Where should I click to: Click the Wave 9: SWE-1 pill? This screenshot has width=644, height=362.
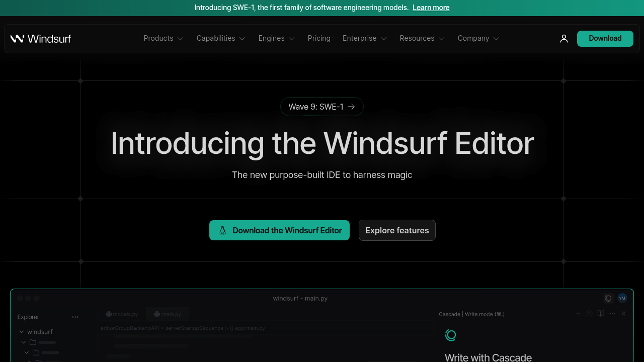[x=321, y=107]
